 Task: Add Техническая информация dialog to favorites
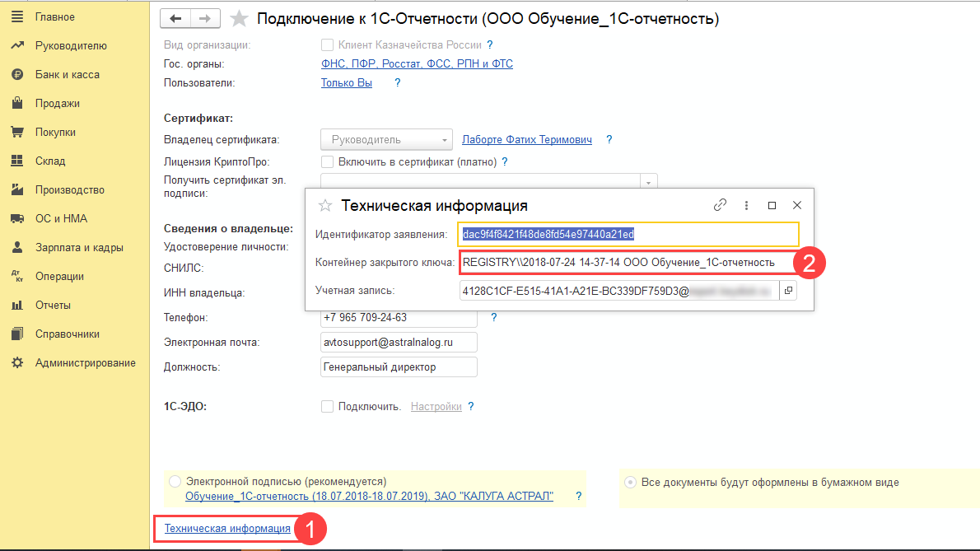click(x=325, y=206)
